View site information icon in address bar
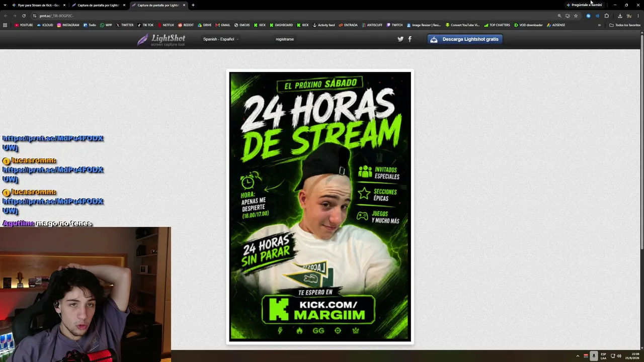Viewport: 644px width, 362px height. [x=35, y=16]
